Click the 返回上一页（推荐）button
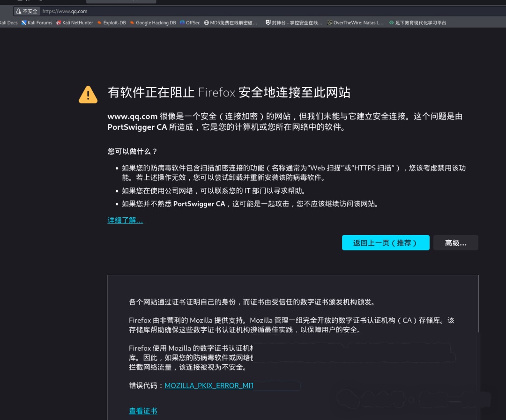Image resolution: width=506 pixels, height=420 pixels. click(x=386, y=243)
